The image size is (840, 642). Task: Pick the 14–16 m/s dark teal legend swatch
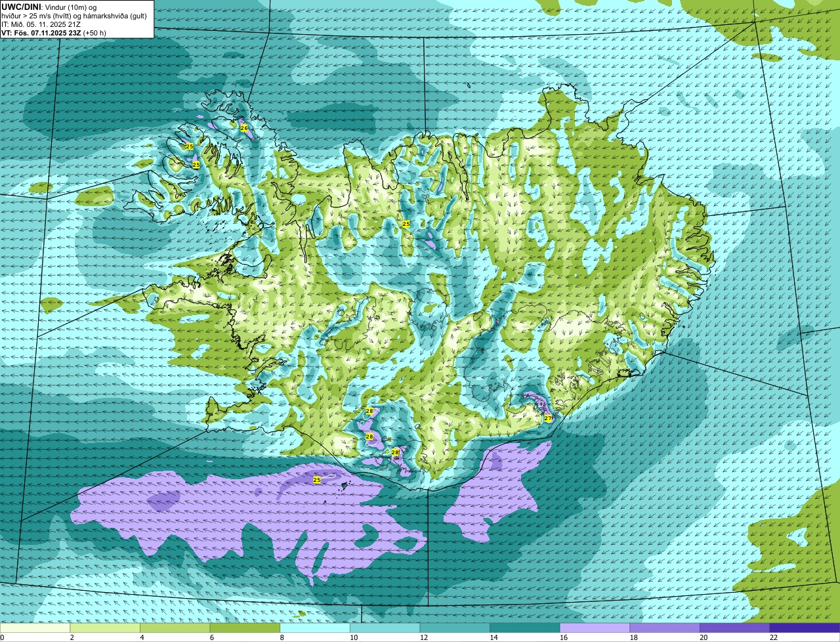pyautogui.click(x=525, y=628)
